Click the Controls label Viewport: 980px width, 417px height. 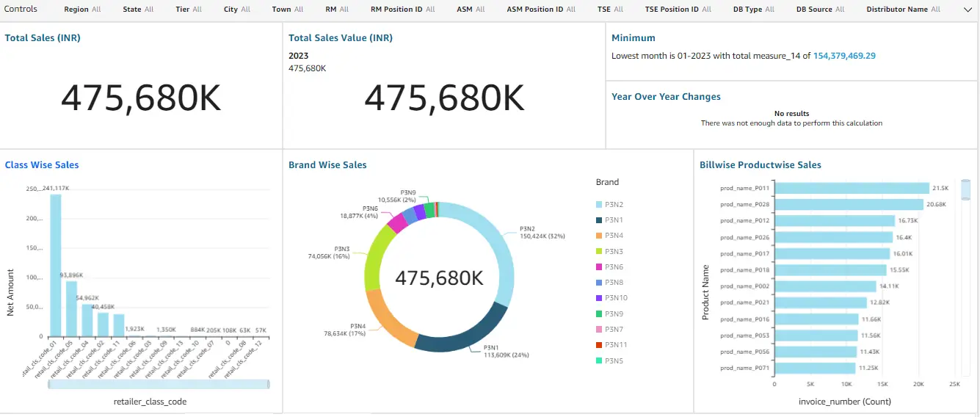(x=21, y=10)
